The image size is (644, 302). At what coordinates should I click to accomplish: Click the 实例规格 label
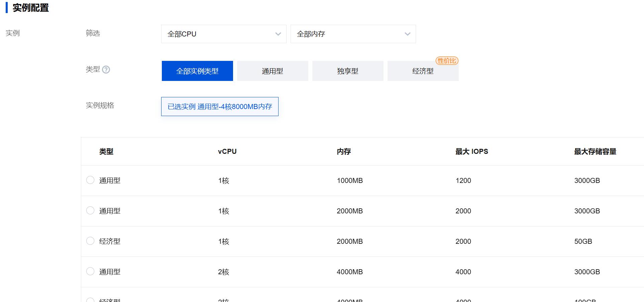click(x=100, y=105)
